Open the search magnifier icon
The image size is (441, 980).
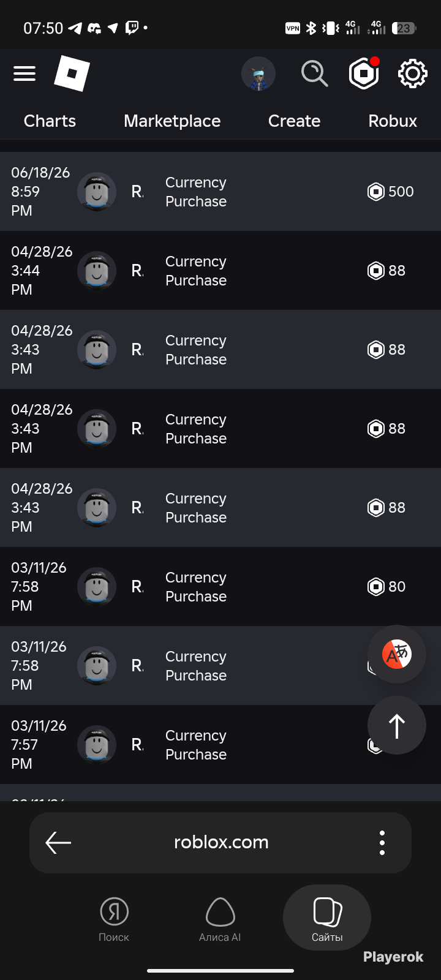coord(314,74)
